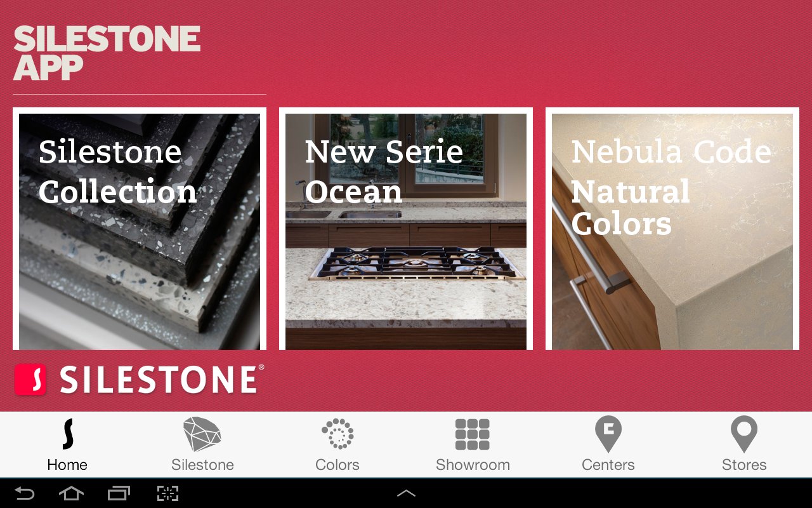Tap the Android back arrow

pos(25,493)
